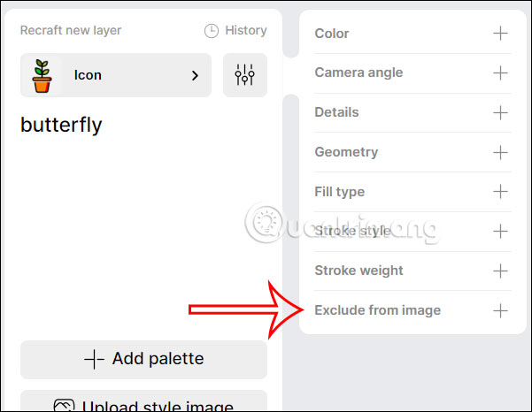
Task: Click the potted plant Icon thumbnail
Action: 42,75
